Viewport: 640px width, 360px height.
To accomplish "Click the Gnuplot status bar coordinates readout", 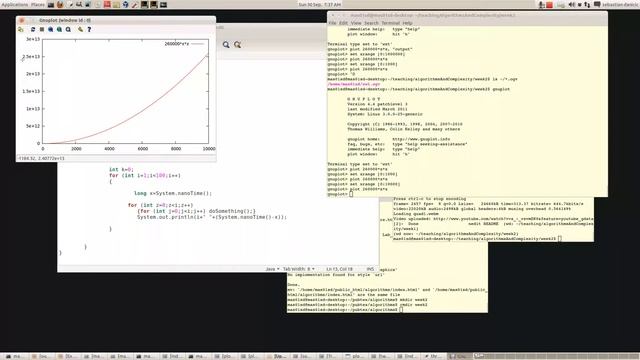I will pos(41,158).
